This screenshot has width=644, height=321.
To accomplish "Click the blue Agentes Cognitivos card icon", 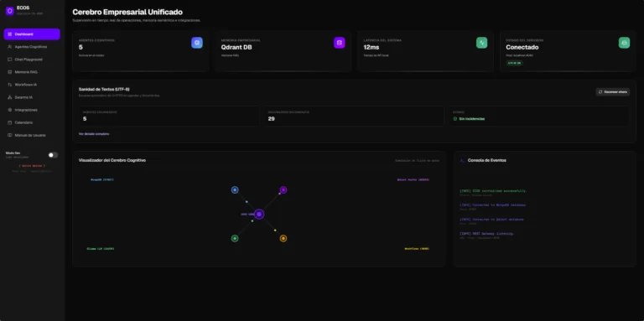I will coord(197,43).
